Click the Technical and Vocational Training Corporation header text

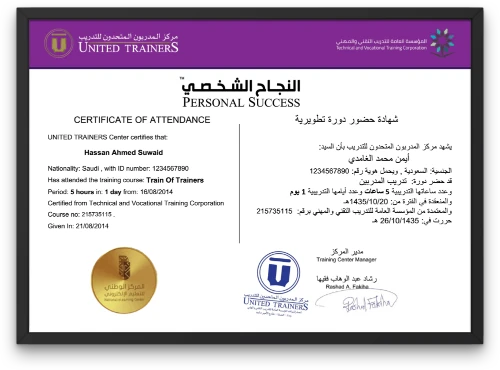pos(381,45)
